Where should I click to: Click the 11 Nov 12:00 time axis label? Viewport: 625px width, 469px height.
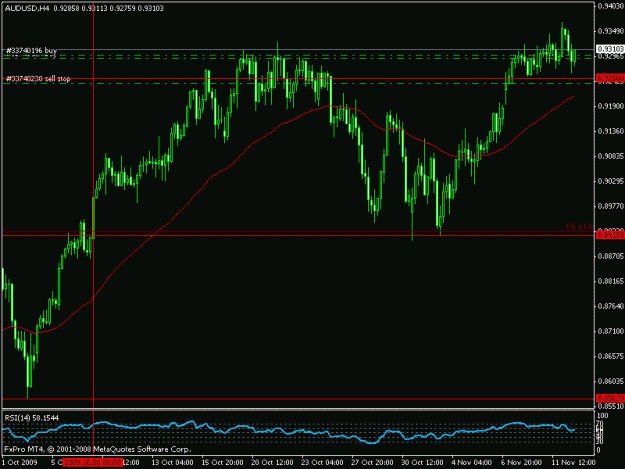[573, 462]
